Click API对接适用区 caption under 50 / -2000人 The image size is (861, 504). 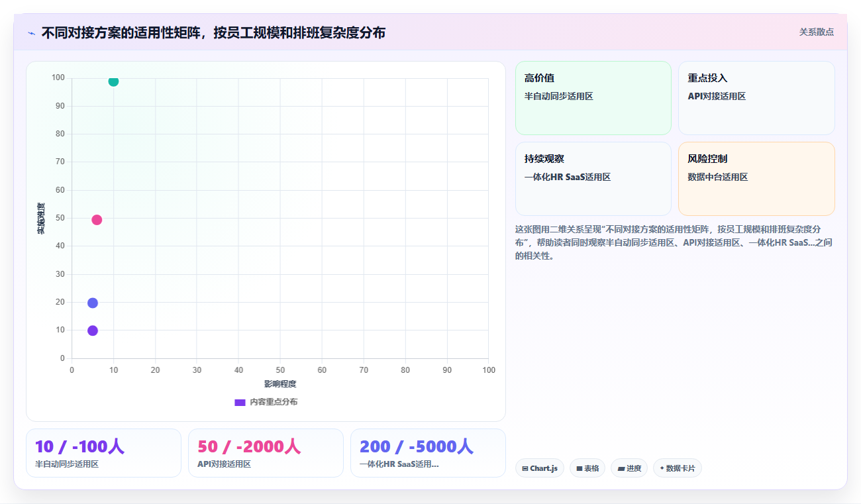point(224,464)
